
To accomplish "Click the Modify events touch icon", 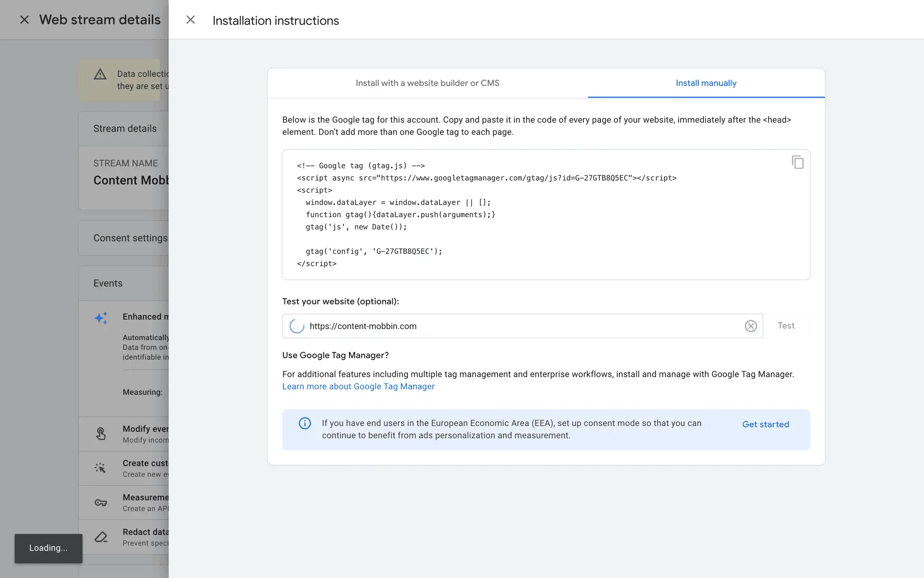I will click(x=101, y=433).
